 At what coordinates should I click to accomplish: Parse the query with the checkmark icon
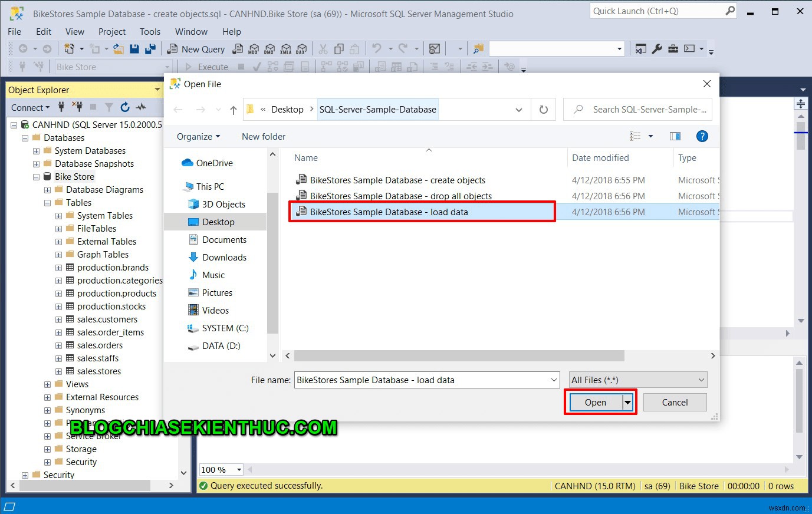257,67
